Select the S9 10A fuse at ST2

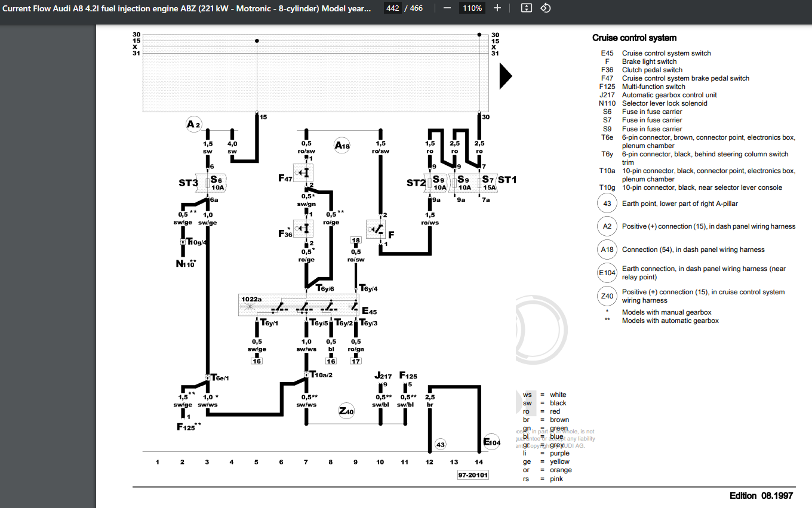click(437, 182)
